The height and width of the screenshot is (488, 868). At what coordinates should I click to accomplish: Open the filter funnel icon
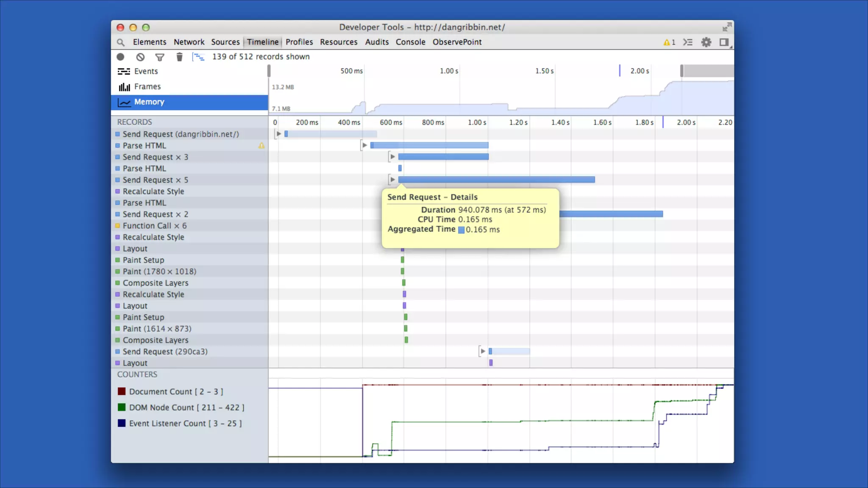tap(160, 57)
